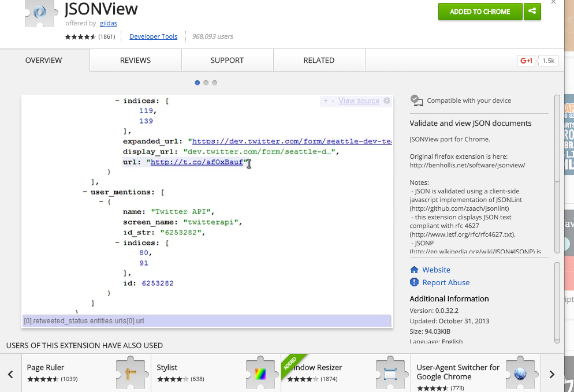Viewport: 574px width, 392px height.
Task: Open the gildas developer link
Action: pos(108,23)
